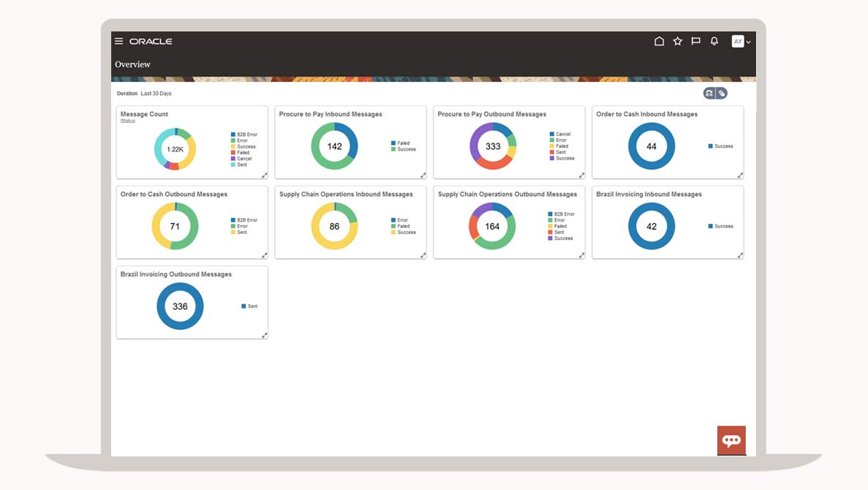Open the hamburger navigation menu
Screen dimensions: 868x490
119,42
